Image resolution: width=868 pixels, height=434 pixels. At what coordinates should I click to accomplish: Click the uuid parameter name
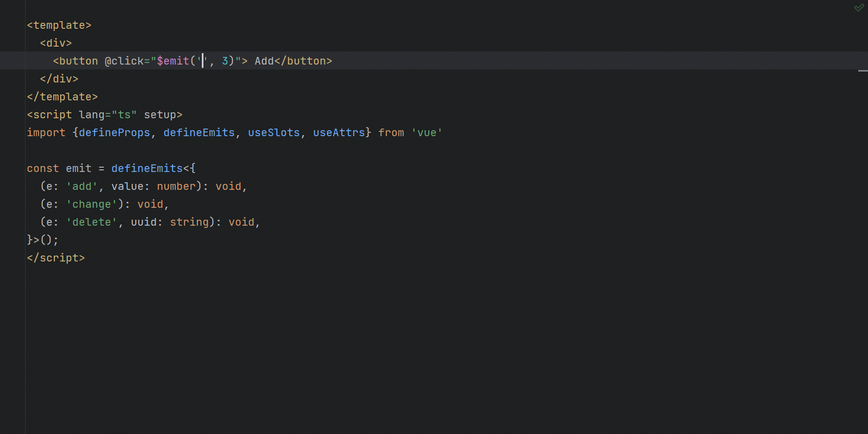[x=144, y=222]
